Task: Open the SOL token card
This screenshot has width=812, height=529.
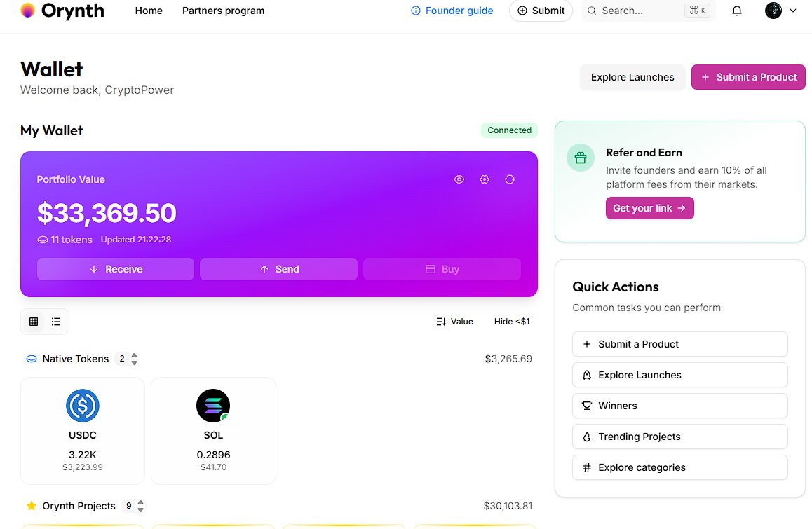Action: (213, 431)
